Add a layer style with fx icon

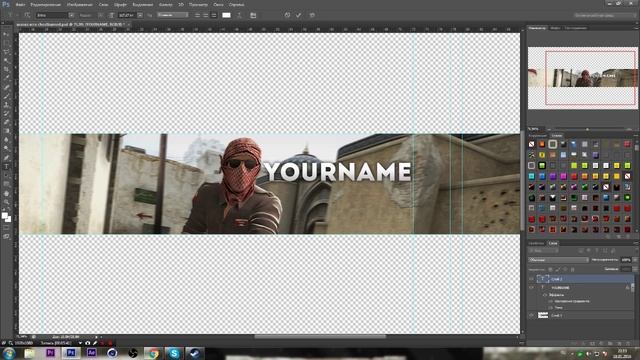(x=583, y=344)
